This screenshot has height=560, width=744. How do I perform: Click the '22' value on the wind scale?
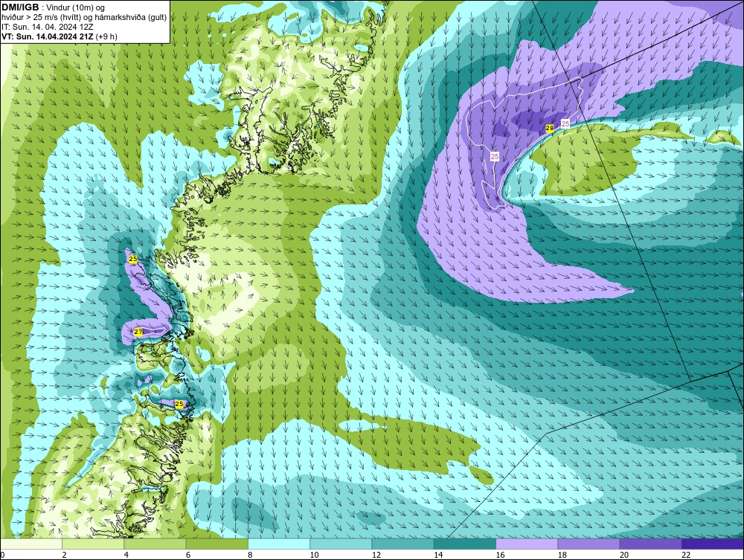pos(686,556)
